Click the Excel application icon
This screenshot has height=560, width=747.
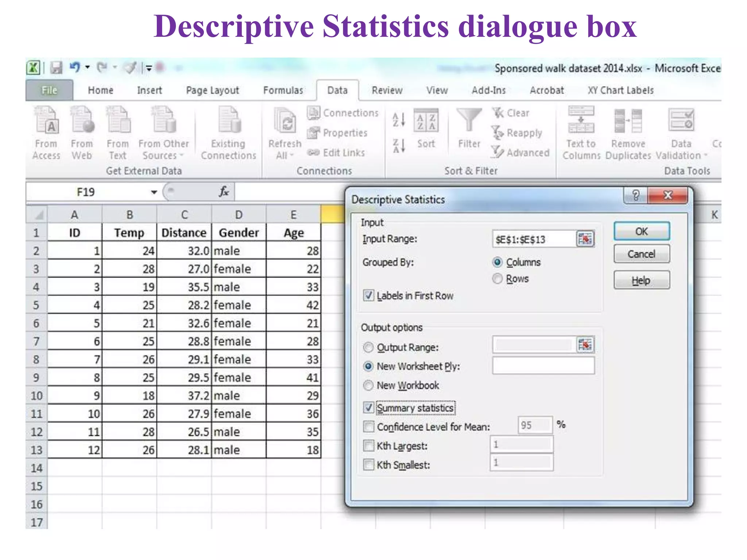[34, 67]
